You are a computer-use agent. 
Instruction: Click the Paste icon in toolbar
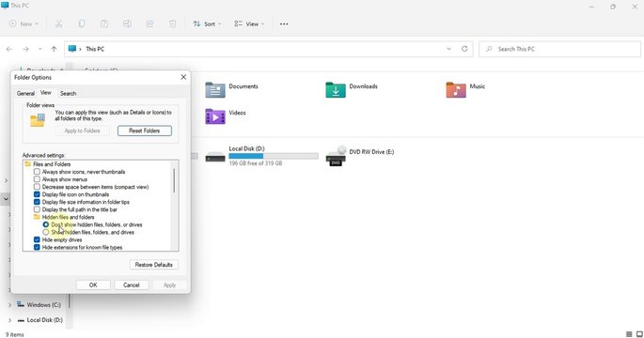pos(104,23)
